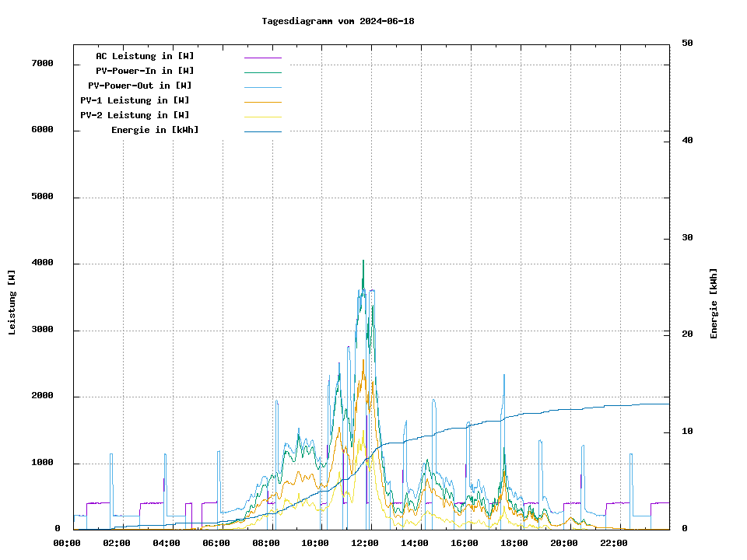The height and width of the screenshot is (560, 747).
Task: Click the chart title 'Tagesdiagramm vom 2024-06-18'
Action: click(x=338, y=21)
